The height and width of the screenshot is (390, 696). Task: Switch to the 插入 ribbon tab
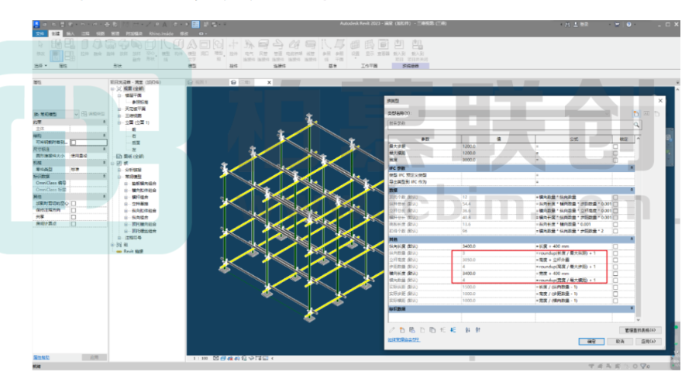(71, 34)
